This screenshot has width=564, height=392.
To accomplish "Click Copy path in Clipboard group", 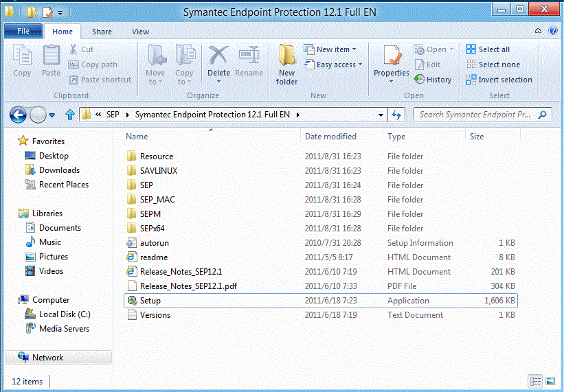I will coord(93,65).
